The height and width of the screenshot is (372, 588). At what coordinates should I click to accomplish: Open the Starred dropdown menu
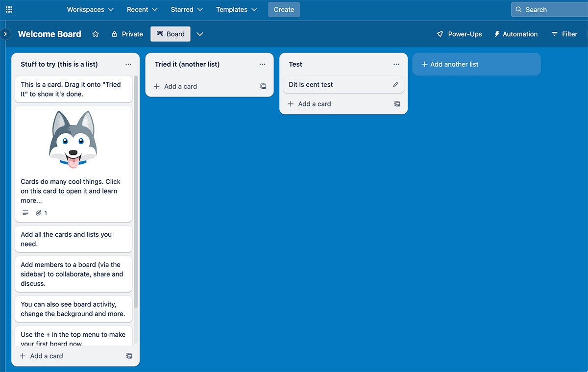coord(187,9)
